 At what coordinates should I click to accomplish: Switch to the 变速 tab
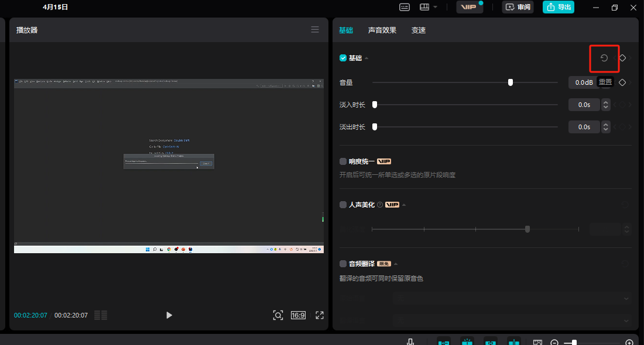418,30
